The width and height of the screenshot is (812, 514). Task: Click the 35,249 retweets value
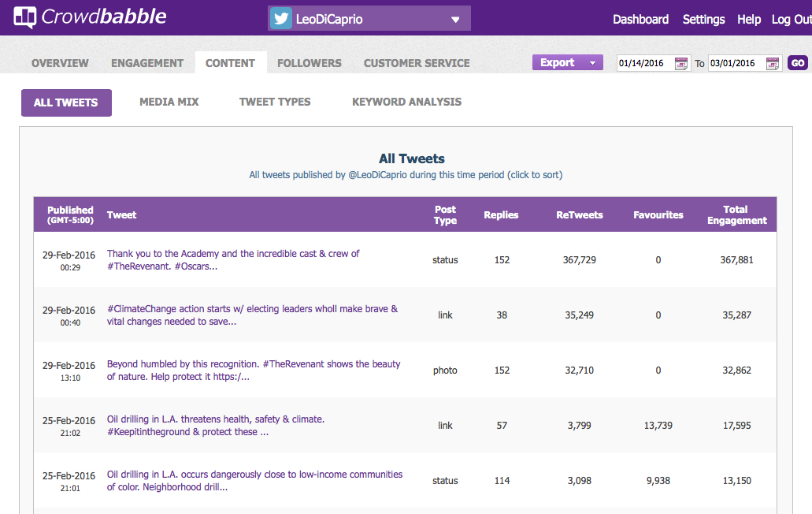(x=580, y=315)
